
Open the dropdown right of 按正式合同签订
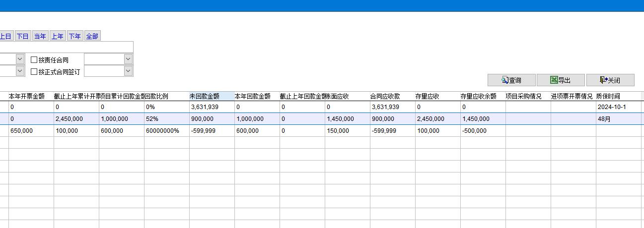128,71
